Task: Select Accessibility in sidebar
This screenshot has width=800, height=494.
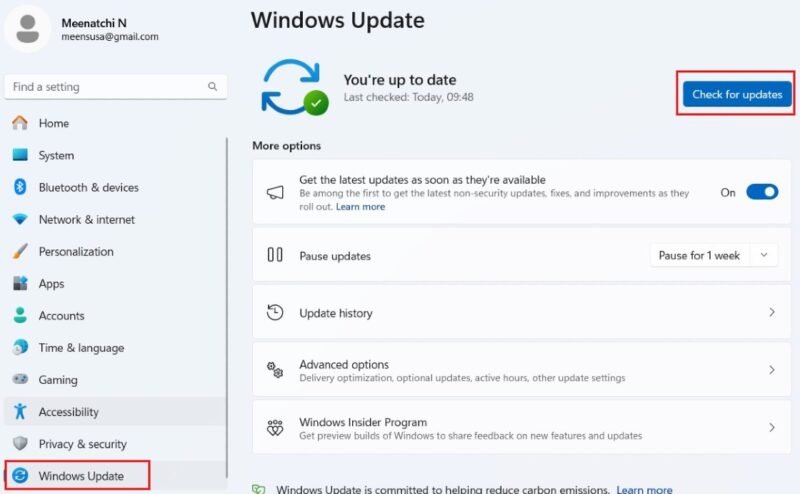Action: pyautogui.click(x=115, y=412)
